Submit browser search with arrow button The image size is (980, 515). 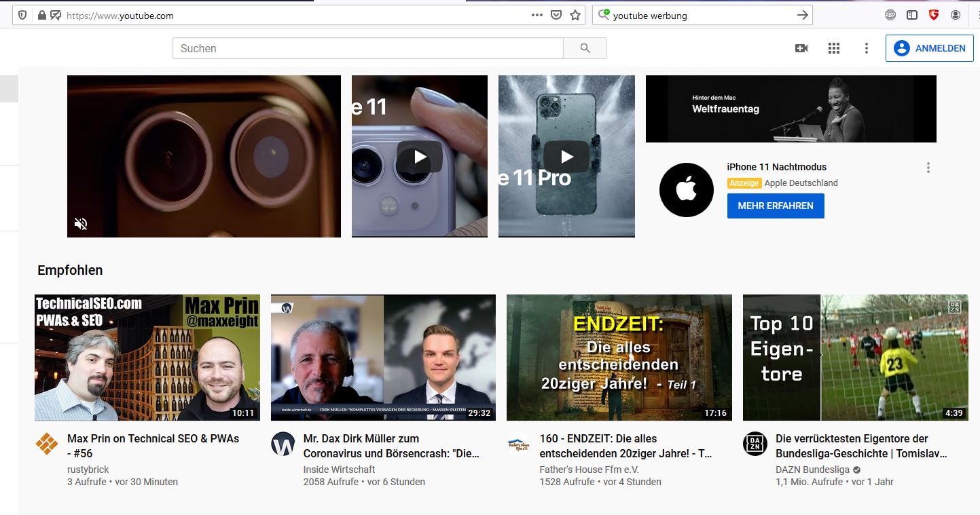tap(803, 15)
